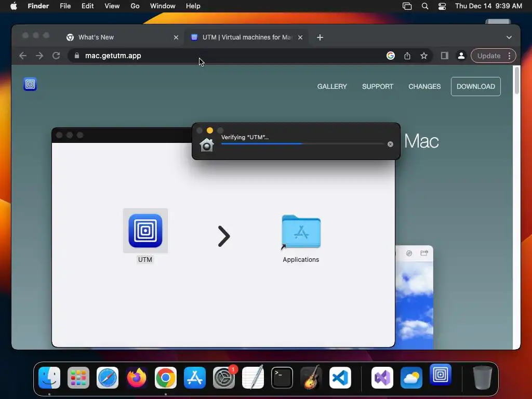532x399 pixels.
Task: Click the Google icon in address bar
Action: click(x=391, y=56)
